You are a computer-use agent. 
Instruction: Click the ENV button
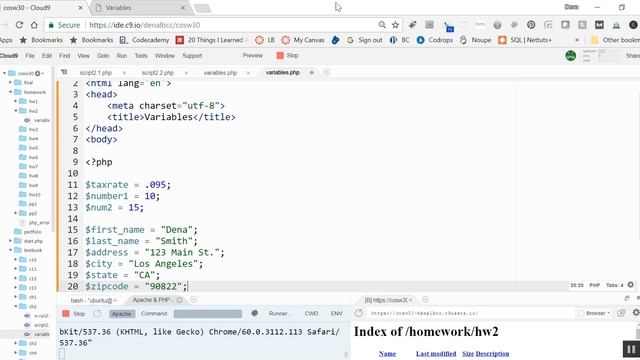pyautogui.click(x=336, y=313)
